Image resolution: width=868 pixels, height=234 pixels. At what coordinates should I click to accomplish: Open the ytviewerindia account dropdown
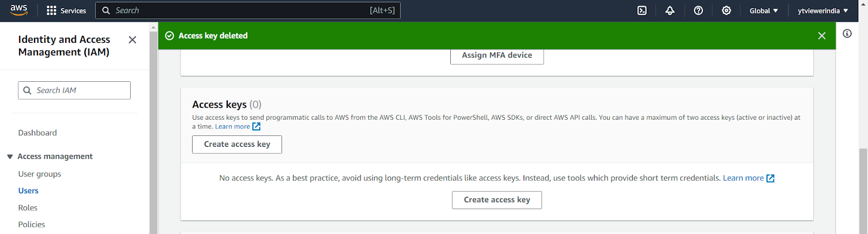click(x=822, y=10)
